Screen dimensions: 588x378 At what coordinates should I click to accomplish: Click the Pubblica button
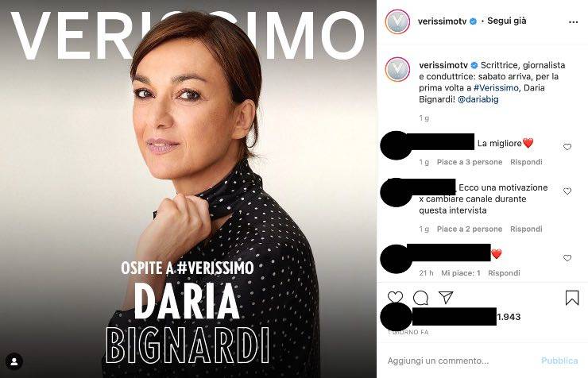559,361
